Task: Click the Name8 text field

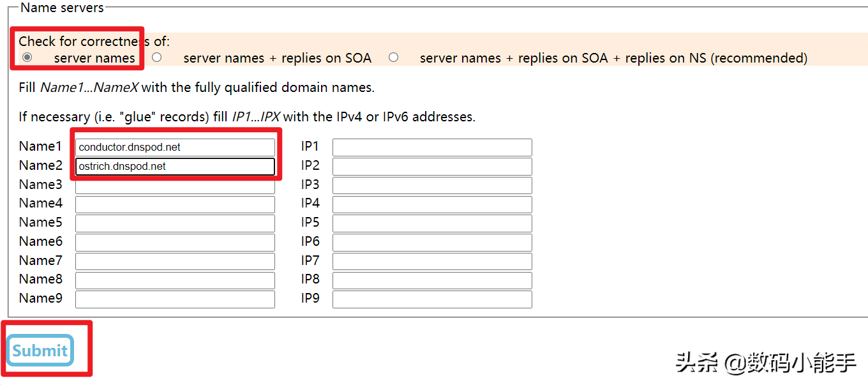Action: (x=175, y=280)
